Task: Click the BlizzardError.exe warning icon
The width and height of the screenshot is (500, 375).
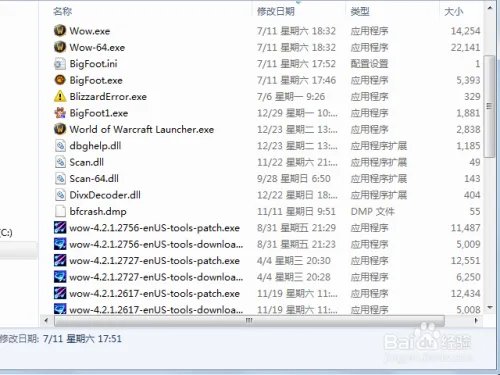Action: pyautogui.click(x=60, y=96)
